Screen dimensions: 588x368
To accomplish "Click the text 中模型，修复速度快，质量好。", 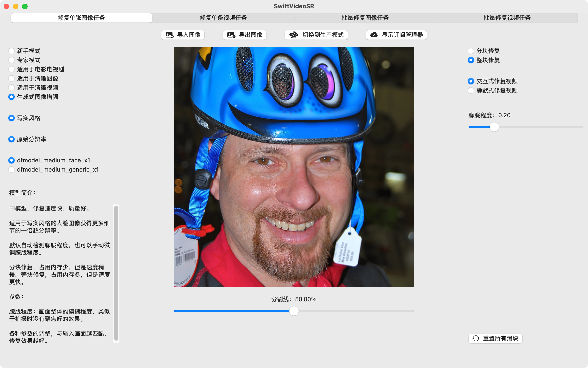I will click(50, 209).
